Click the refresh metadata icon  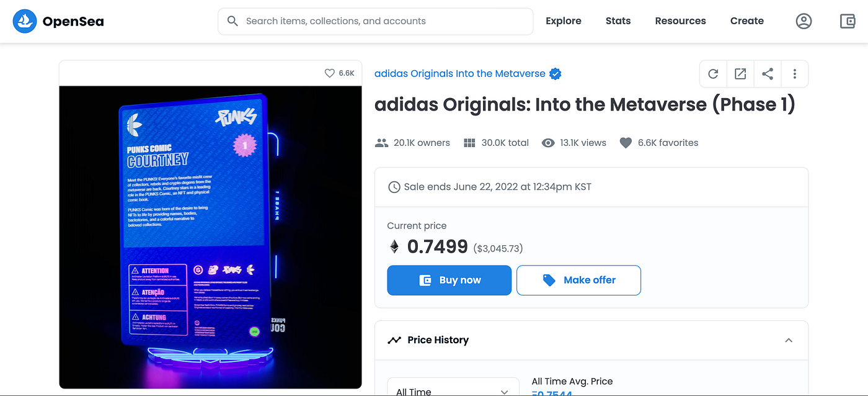(x=713, y=74)
